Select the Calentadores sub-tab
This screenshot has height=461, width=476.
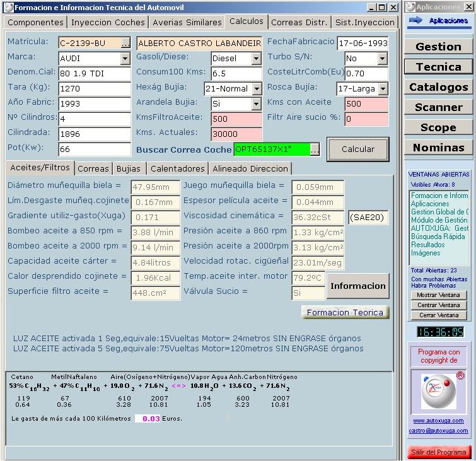[178, 168]
